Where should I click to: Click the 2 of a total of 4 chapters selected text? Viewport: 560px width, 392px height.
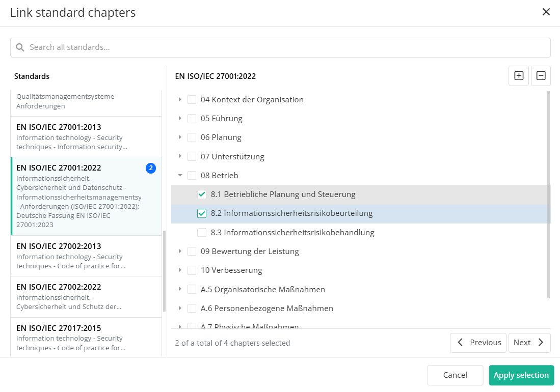[x=232, y=343]
